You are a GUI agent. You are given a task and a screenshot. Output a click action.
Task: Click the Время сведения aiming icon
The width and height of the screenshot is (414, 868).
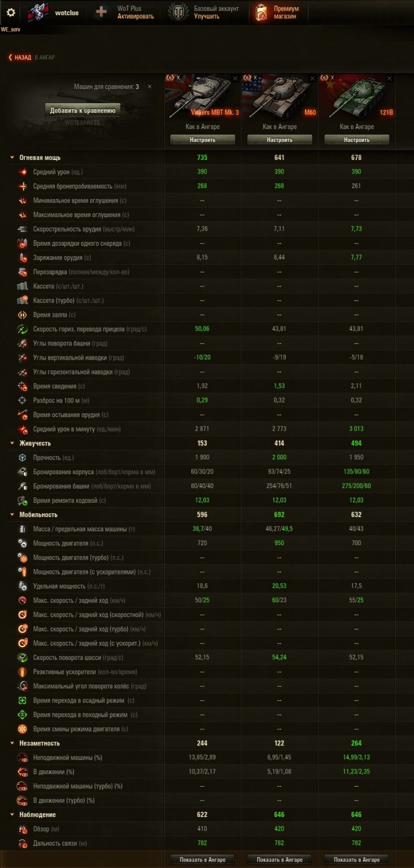point(23,386)
